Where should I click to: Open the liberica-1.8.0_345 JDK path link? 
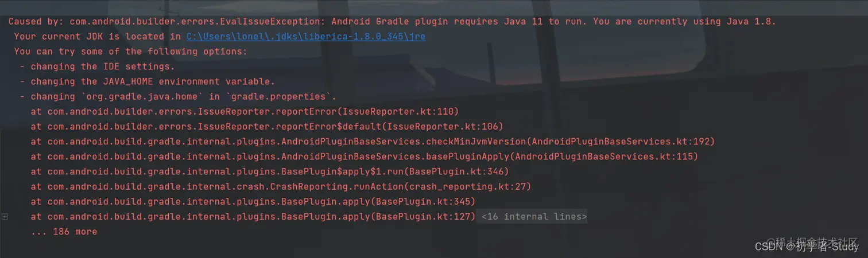306,37
